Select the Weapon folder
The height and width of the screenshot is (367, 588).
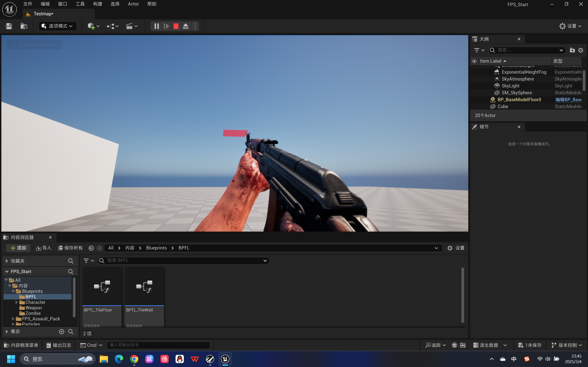(34, 308)
